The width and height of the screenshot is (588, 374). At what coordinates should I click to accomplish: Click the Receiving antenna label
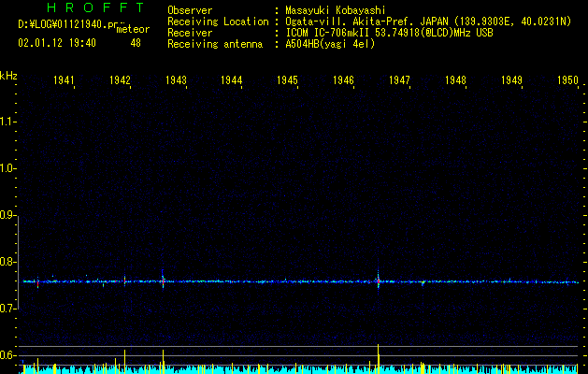(215, 44)
